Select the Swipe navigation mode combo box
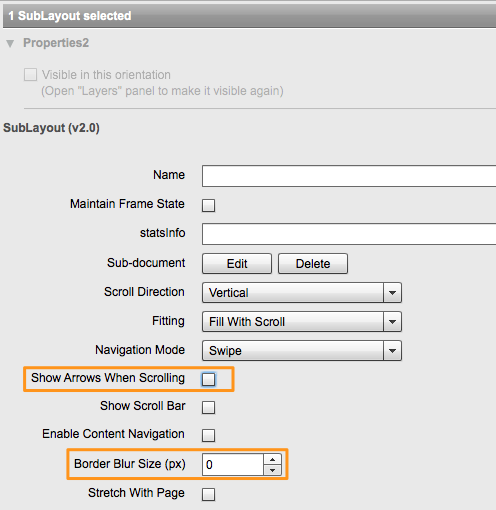 point(302,351)
